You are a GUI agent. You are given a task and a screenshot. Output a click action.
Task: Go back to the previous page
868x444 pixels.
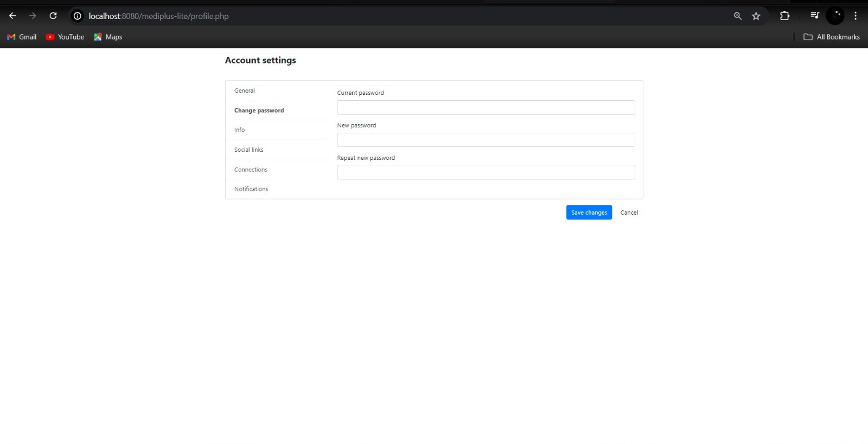point(12,16)
